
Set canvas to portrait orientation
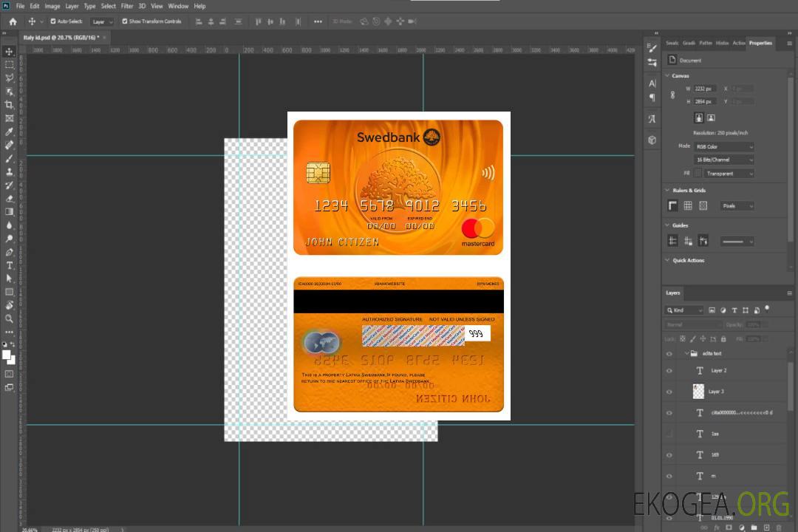click(699, 118)
